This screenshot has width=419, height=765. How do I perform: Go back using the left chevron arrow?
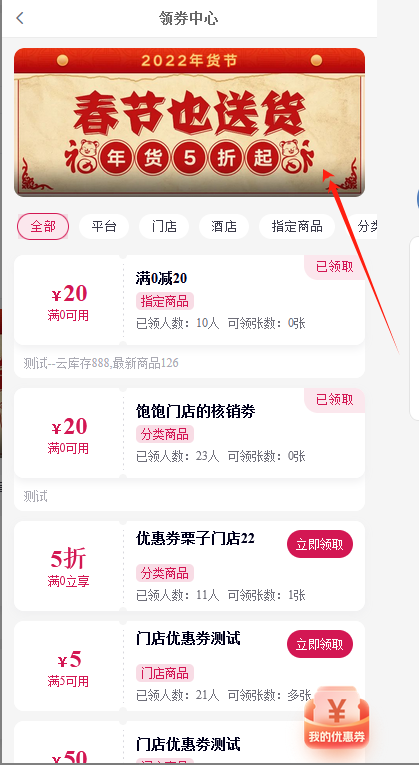(20, 19)
